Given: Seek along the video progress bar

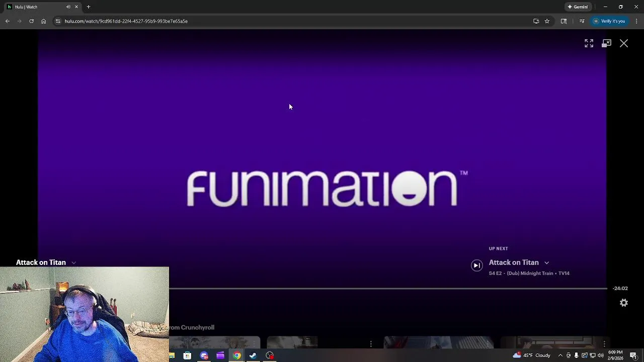Looking at the screenshot, I should [x=388, y=289].
